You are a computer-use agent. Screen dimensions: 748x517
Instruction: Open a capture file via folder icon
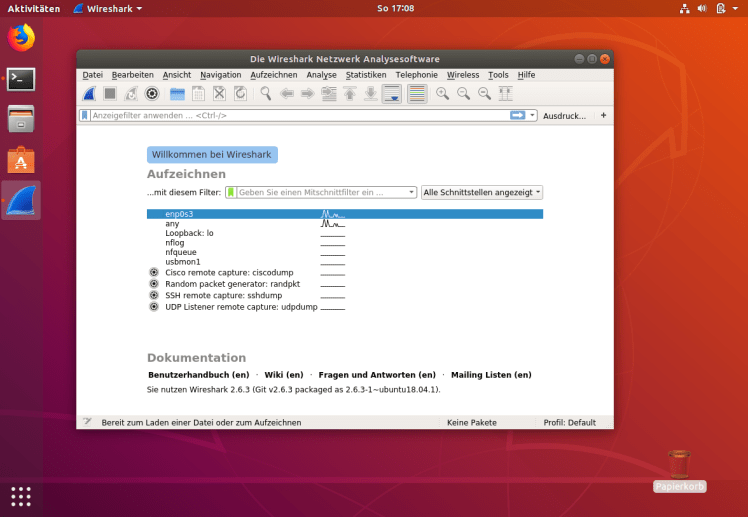177,93
